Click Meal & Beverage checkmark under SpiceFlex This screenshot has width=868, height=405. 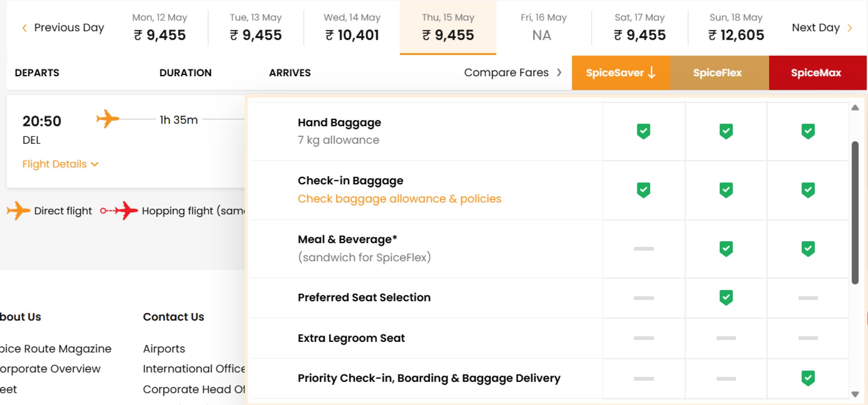(726, 248)
